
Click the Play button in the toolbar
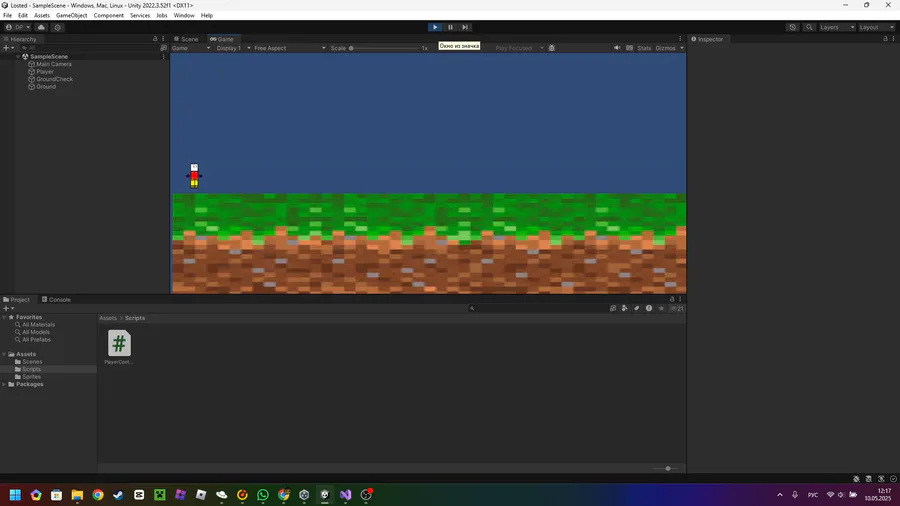(435, 27)
